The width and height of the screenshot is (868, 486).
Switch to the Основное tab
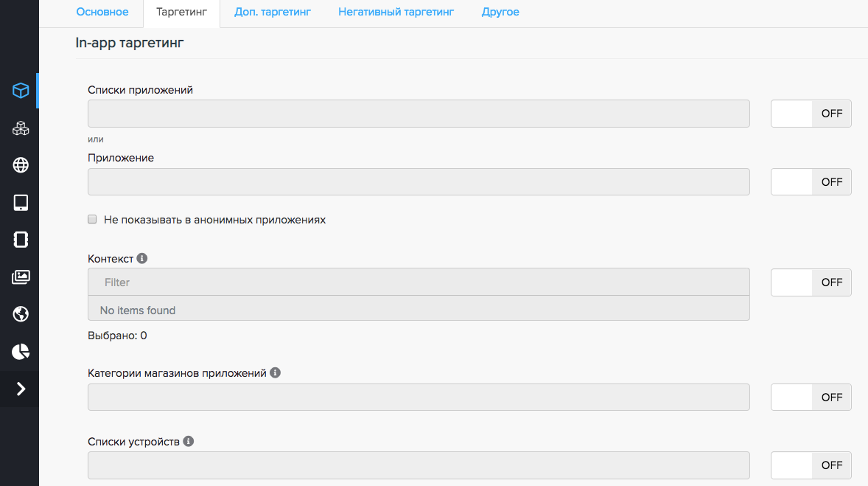[x=102, y=13]
